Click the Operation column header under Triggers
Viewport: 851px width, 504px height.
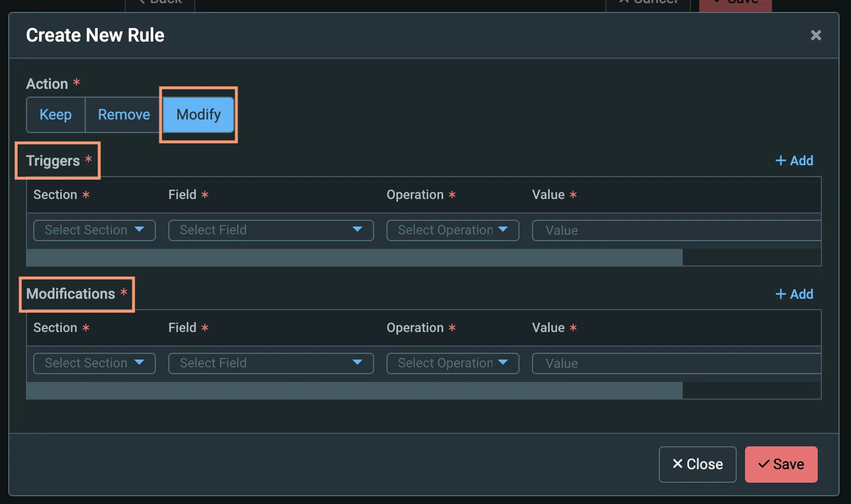click(415, 195)
